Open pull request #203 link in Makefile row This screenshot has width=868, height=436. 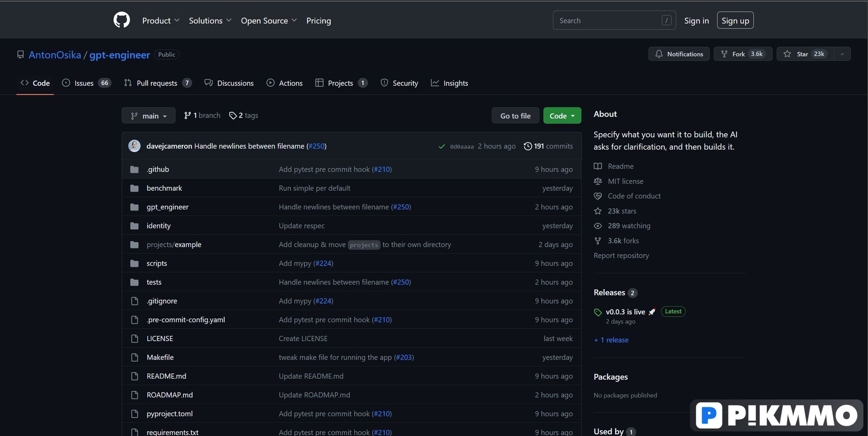[x=404, y=357]
